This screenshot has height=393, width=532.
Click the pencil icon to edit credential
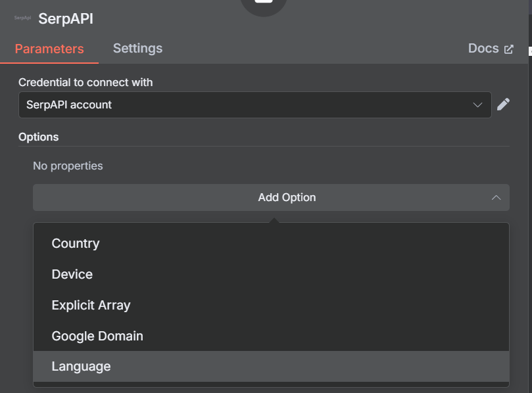point(503,104)
